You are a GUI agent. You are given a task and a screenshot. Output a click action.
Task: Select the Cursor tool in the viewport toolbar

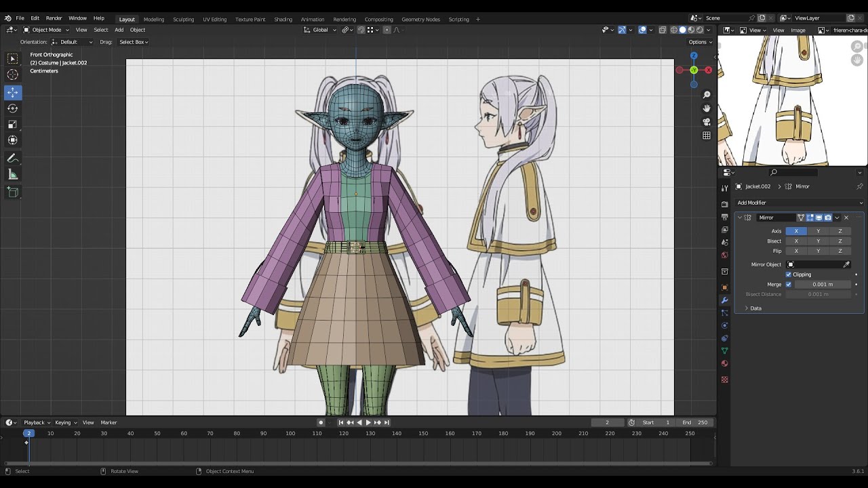coord(13,75)
